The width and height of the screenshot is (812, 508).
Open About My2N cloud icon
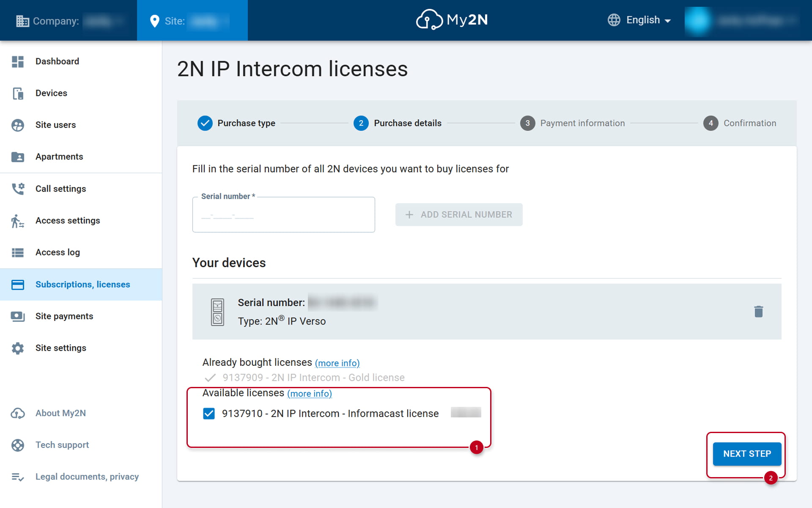(x=18, y=413)
